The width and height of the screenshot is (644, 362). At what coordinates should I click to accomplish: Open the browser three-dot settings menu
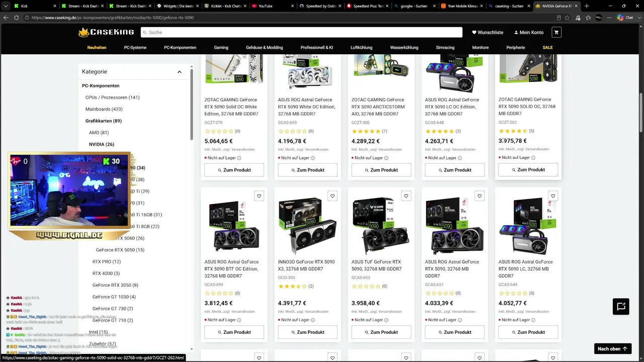point(609,18)
